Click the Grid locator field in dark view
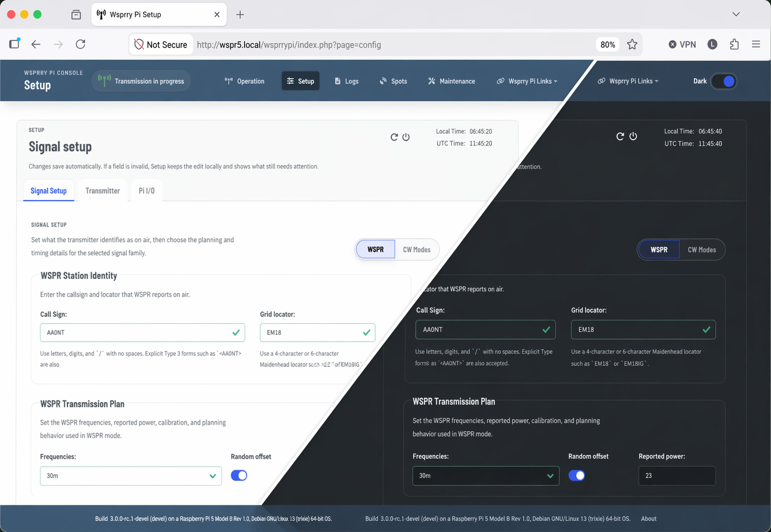Viewport: 771px width, 532px height. 643,329
